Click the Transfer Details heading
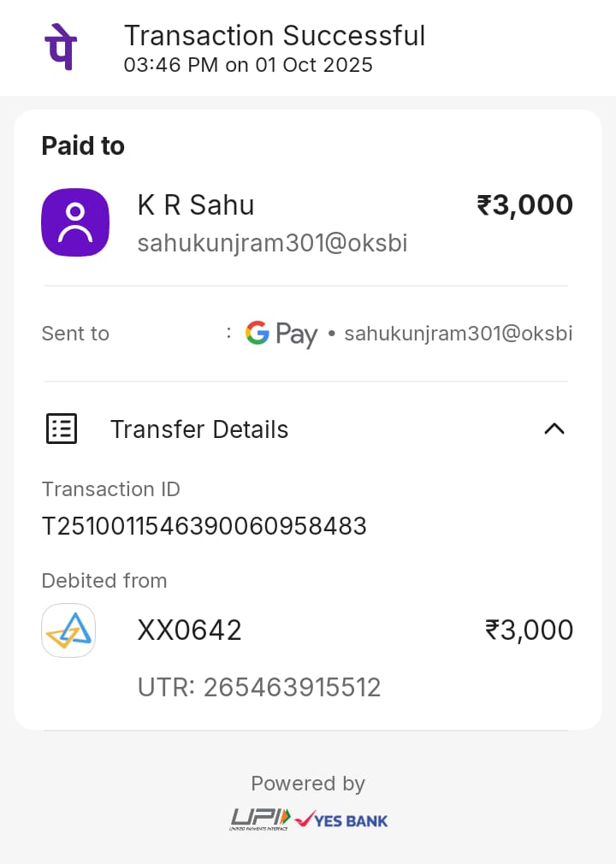616x864 pixels. [x=199, y=429]
